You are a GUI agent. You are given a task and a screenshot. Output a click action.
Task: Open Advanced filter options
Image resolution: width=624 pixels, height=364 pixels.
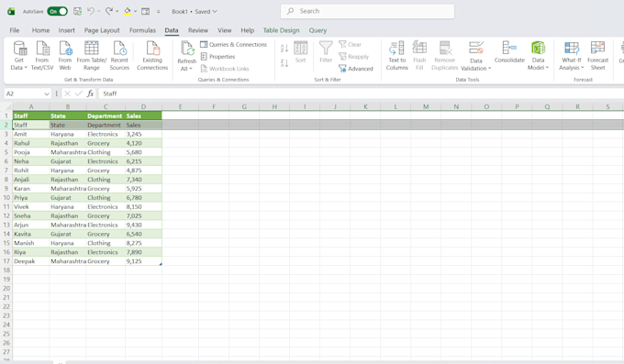click(x=356, y=69)
